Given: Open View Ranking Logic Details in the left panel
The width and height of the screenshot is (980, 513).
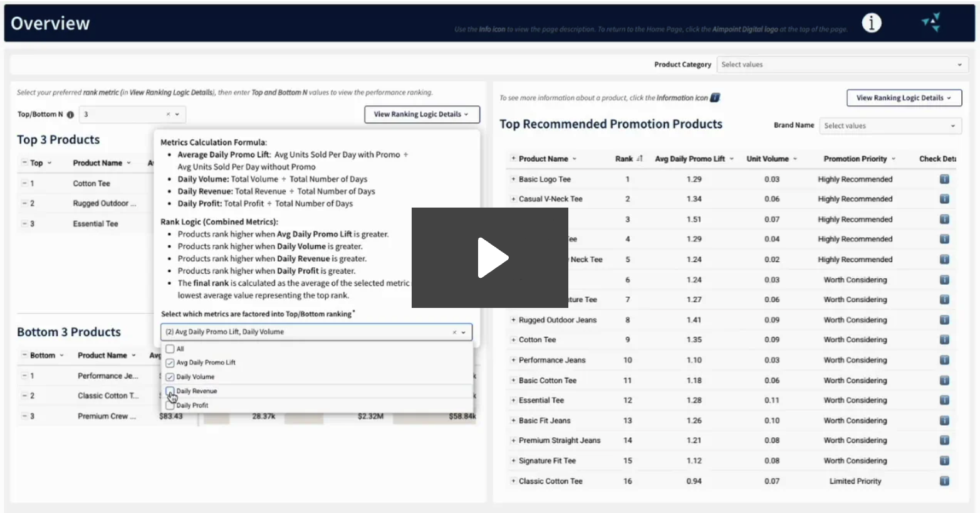Looking at the screenshot, I should 421,114.
